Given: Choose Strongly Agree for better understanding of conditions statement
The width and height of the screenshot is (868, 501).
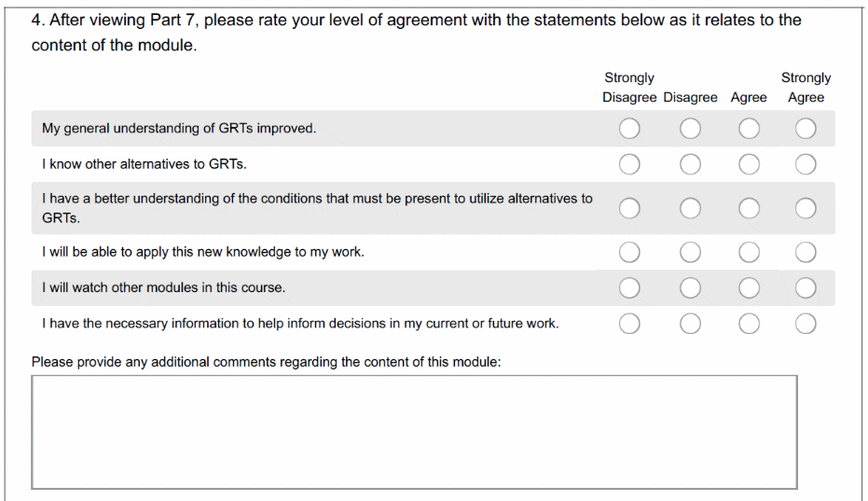Looking at the screenshot, I should (806, 208).
